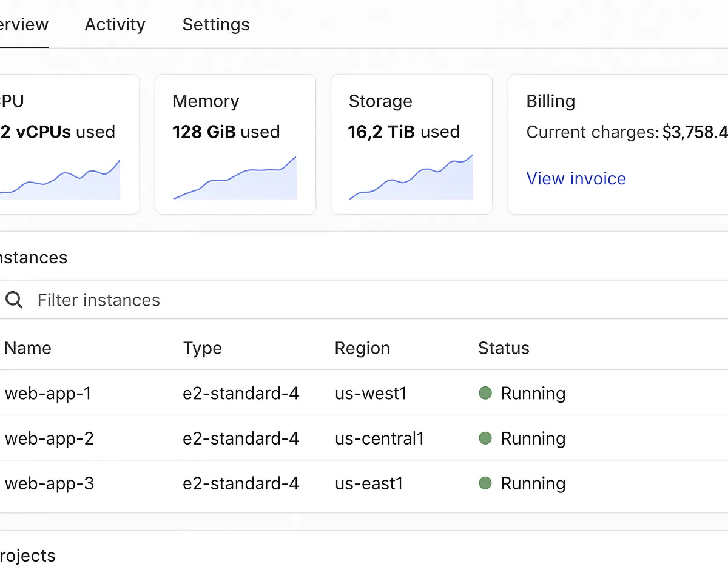
Task: Open the Storage usage chart
Action: pyautogui.click(x=411, y=179)
